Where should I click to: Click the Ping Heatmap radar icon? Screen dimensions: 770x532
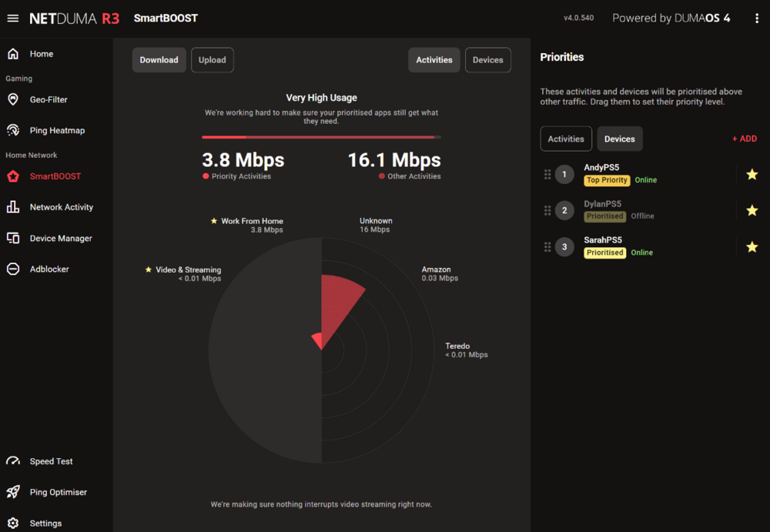[x=13, y=130]
